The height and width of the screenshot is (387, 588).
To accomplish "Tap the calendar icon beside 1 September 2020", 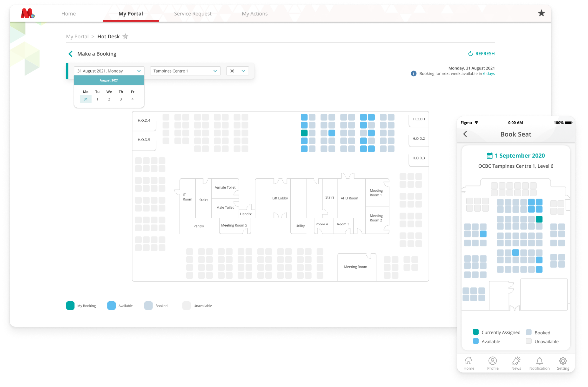I will coord(489,156).
